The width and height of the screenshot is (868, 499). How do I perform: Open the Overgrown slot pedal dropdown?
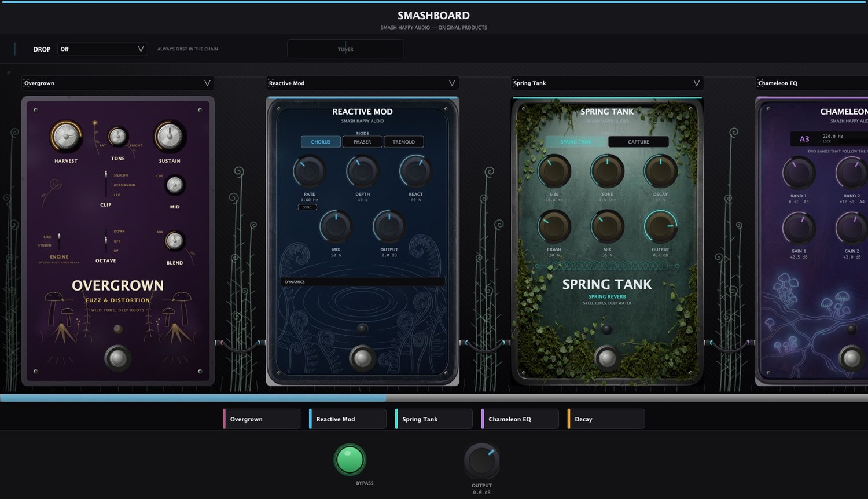click(x=118, y=83)
